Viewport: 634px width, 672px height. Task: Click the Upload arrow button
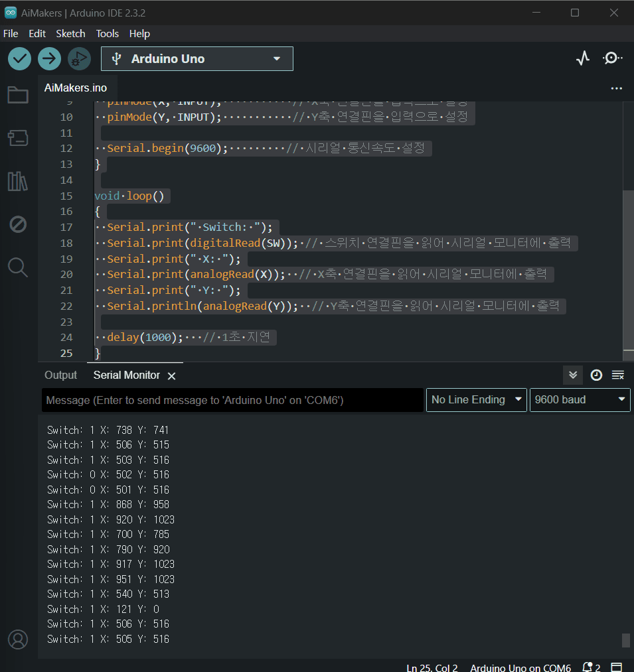pos(49,58)
